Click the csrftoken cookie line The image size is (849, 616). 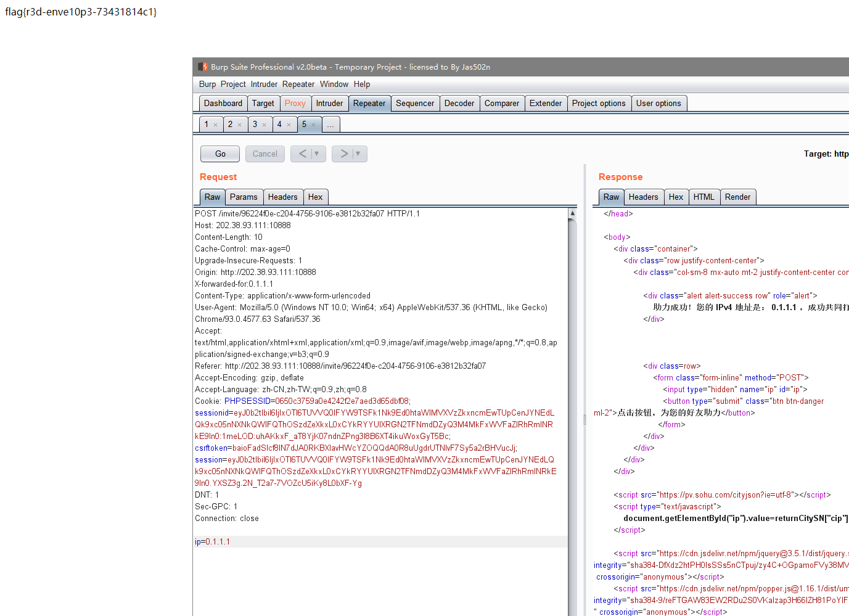point(356,448)
